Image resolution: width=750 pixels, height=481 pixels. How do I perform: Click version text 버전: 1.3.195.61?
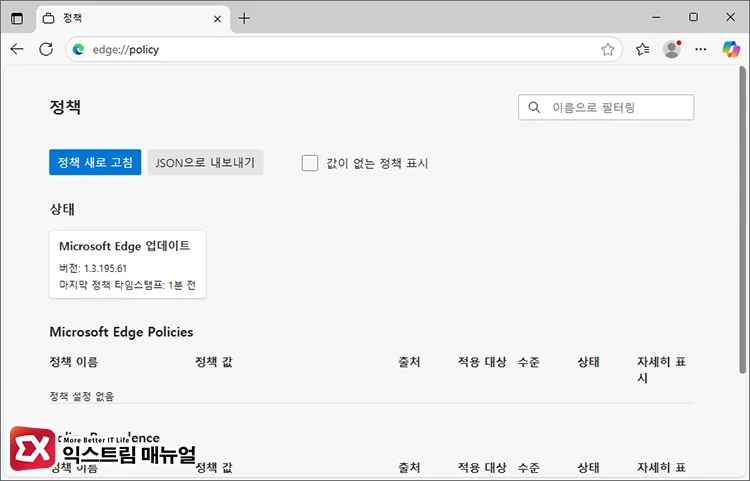[93, 268]
